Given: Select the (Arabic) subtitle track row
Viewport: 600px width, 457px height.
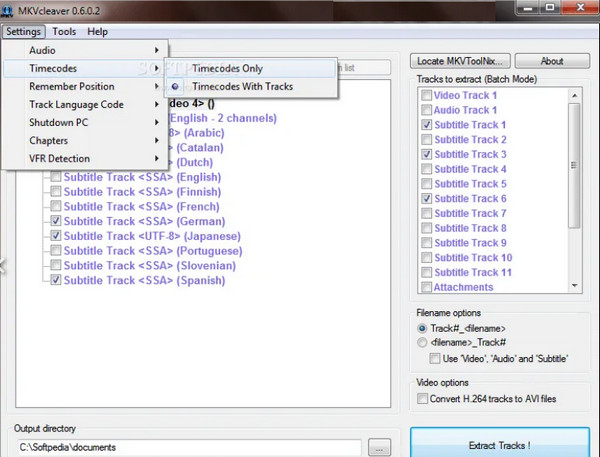Looking at the screenshot, I should [x=196, y=133].
